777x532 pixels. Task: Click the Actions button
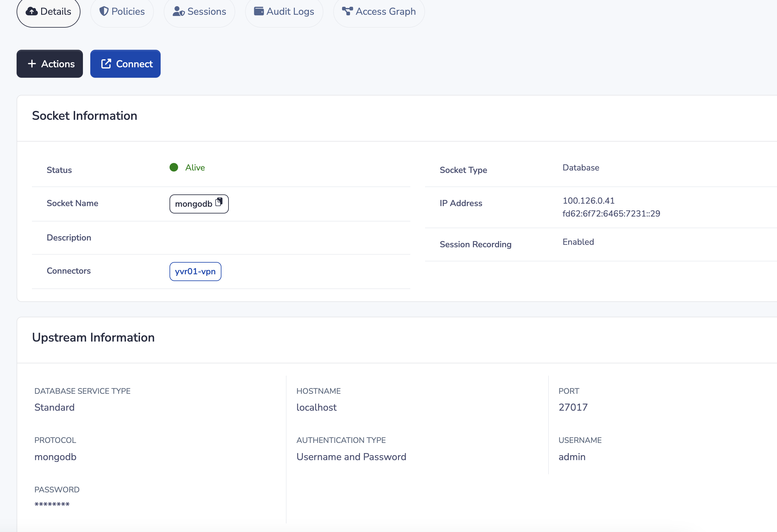click(x=50, y=64)
